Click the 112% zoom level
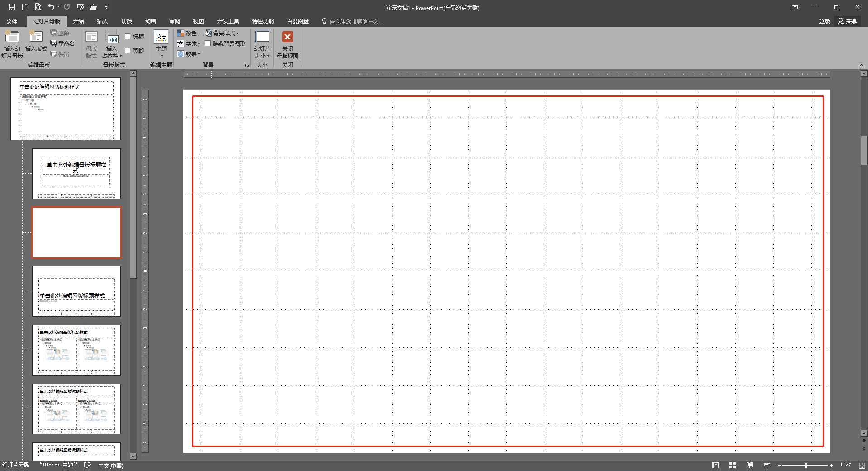The height and width of the screenshot is (471, 868). 846,465
